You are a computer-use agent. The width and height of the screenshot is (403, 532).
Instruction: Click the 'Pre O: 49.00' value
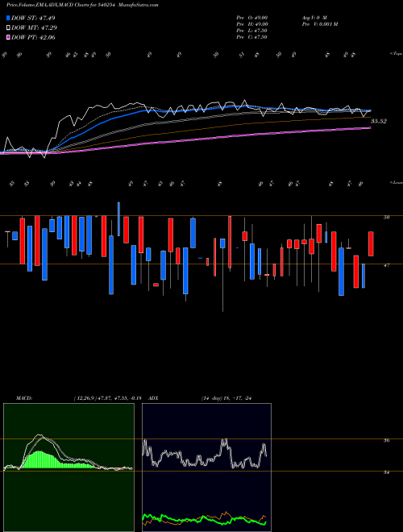(x=252, y=18)
